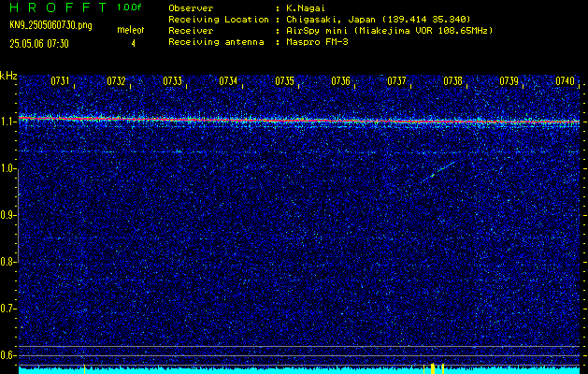The height and width of the screenshot is (374, 588).
Task: Click the cyan signal level bar at bottom
Action: 299,370
